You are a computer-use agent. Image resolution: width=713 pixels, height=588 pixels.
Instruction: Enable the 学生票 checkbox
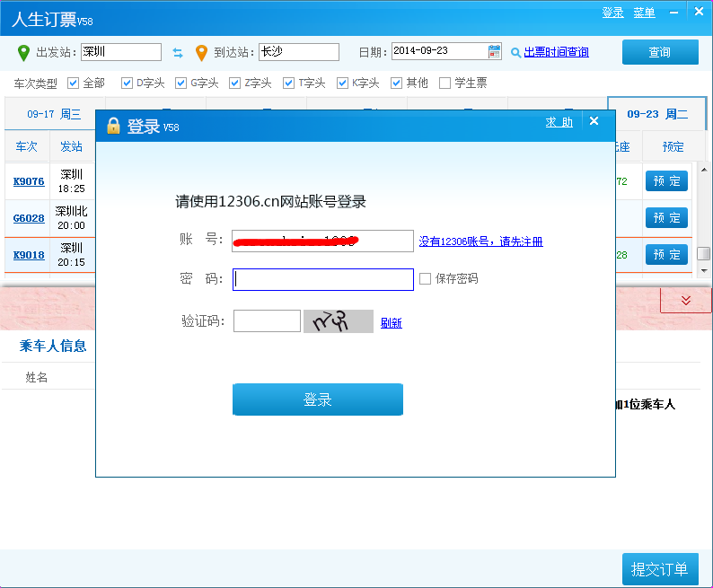click(x=445, y=83)
